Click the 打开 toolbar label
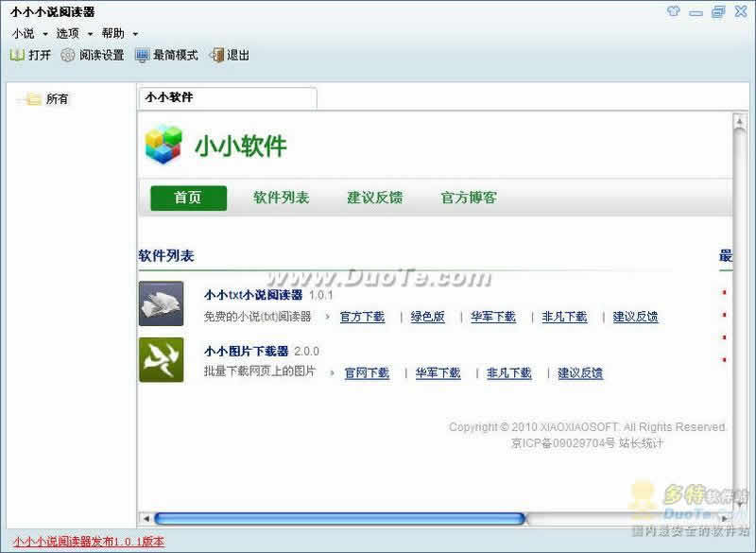Screen dimensions: 756x553 point(40,56)
